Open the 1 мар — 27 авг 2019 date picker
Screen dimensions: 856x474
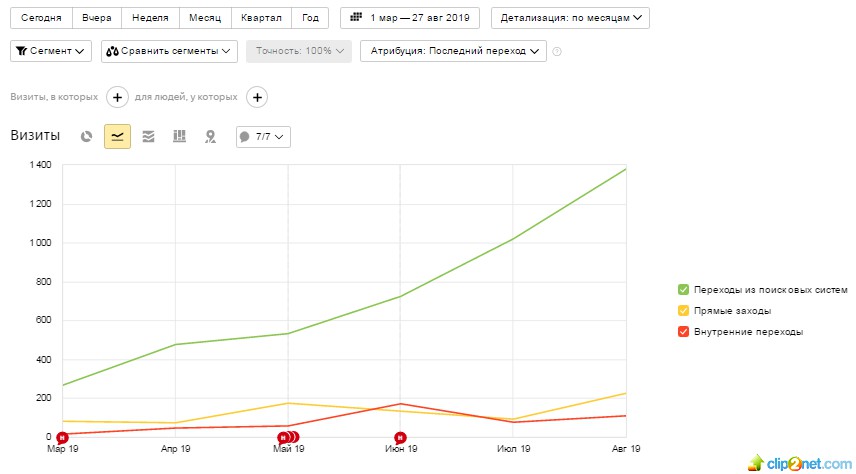(410, 18)
